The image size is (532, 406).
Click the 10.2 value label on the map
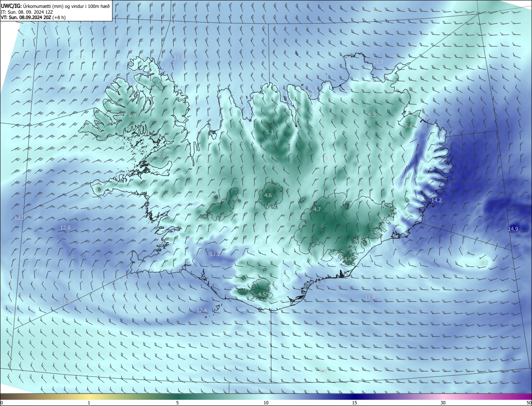(x=80, y=58)
